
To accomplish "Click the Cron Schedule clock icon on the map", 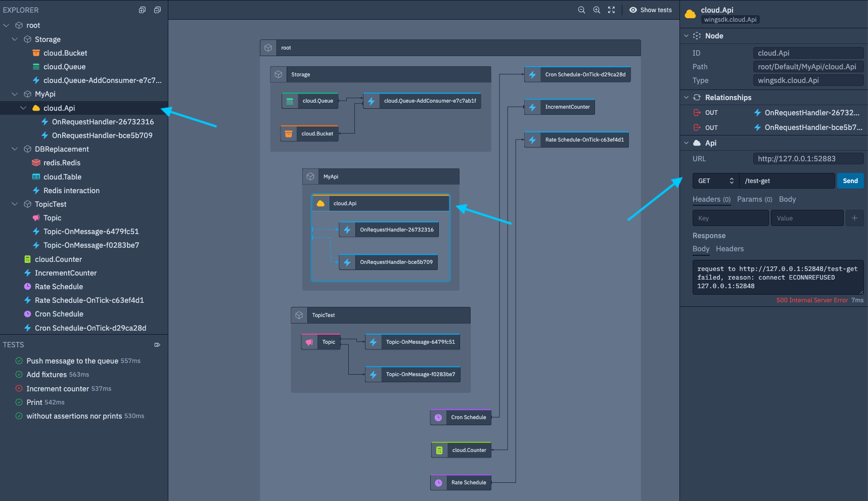I will pos(438,417).
